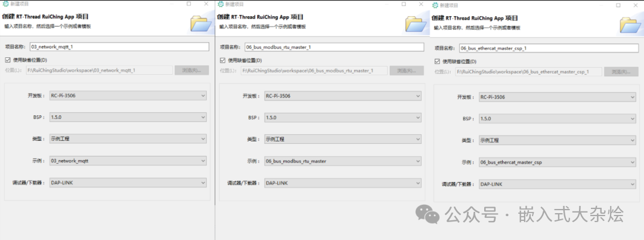Toggle 使用缺省位置 checkbox in mqtt window
This screenshot has height=240, width=644.
[7, 60]
